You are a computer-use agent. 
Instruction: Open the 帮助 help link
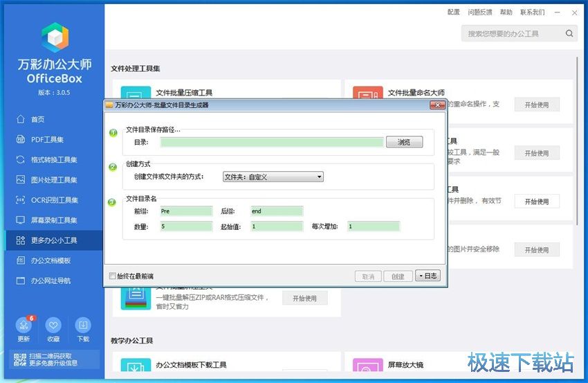pyautogui.click(x=506, y=12)
